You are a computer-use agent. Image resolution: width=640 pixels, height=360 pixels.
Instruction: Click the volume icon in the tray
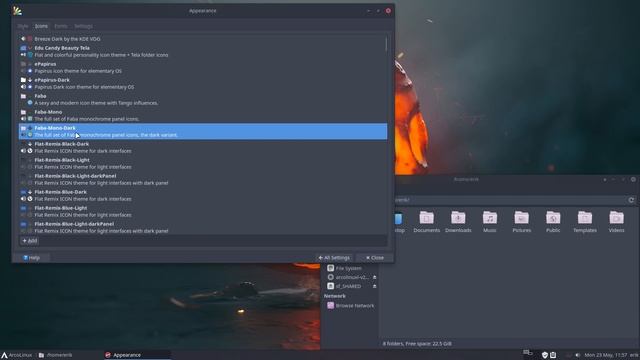[x=578, y=355]
